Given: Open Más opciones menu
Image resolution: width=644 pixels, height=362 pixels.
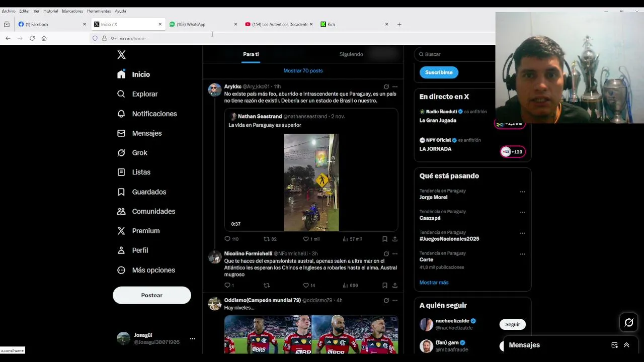Looking at the screenshot, I should (x=146, y=270).
